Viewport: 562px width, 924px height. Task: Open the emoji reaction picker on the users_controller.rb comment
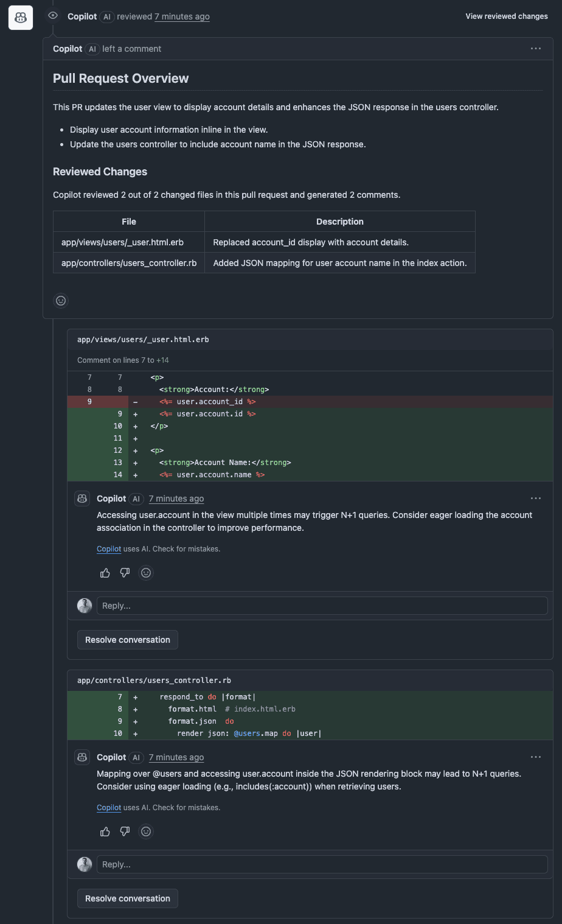point(146,831)
